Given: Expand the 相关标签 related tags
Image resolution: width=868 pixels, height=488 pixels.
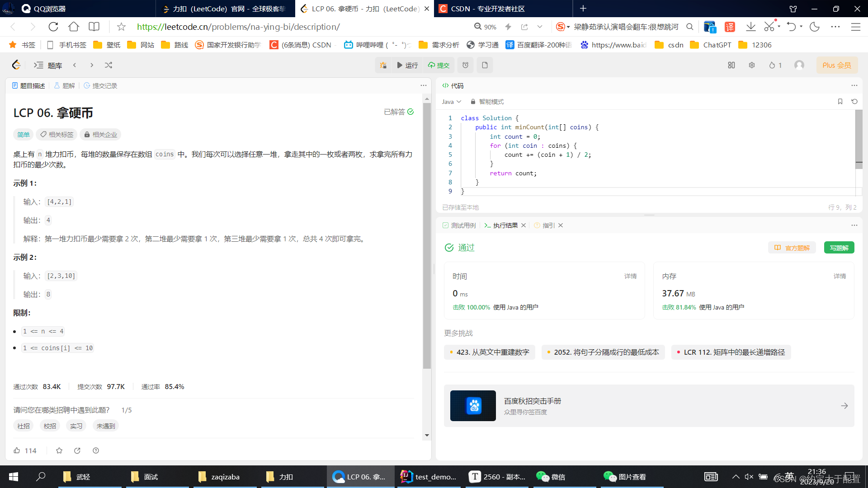Looking at the screenshot, I should click(x=57, y=135).
